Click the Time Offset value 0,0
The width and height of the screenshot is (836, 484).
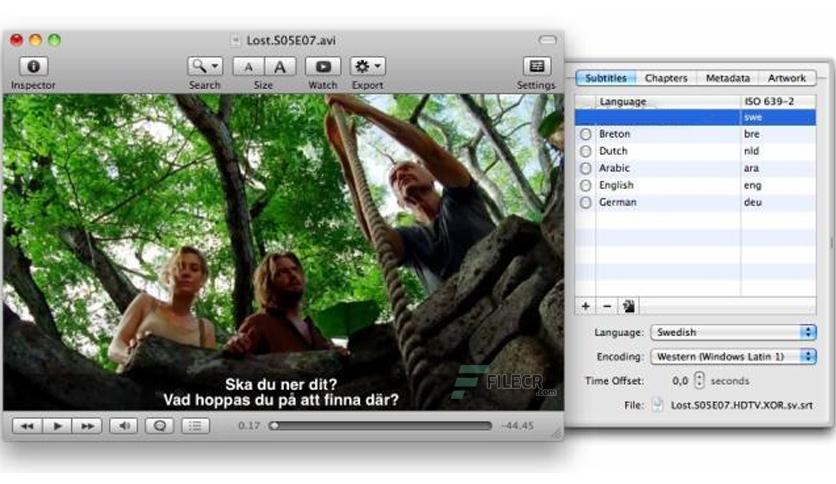[680, 381]
